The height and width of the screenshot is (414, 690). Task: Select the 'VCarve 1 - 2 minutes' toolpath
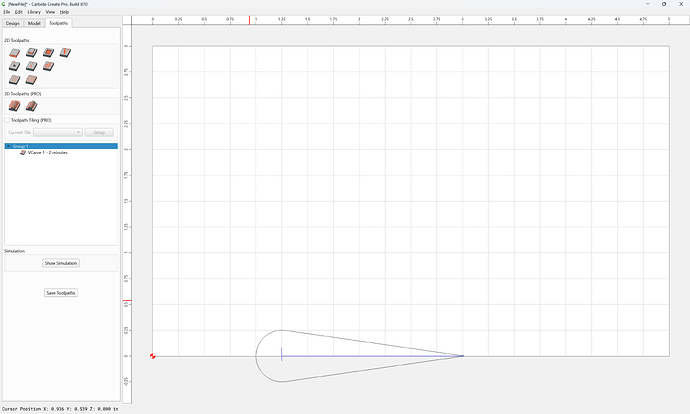point(48,153)
